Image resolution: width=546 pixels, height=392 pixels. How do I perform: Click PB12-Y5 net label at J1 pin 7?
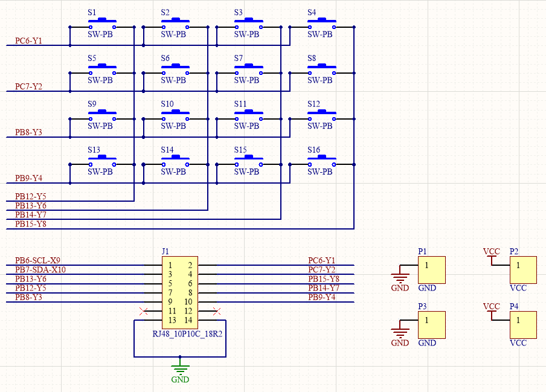click(x=31, y=288)
